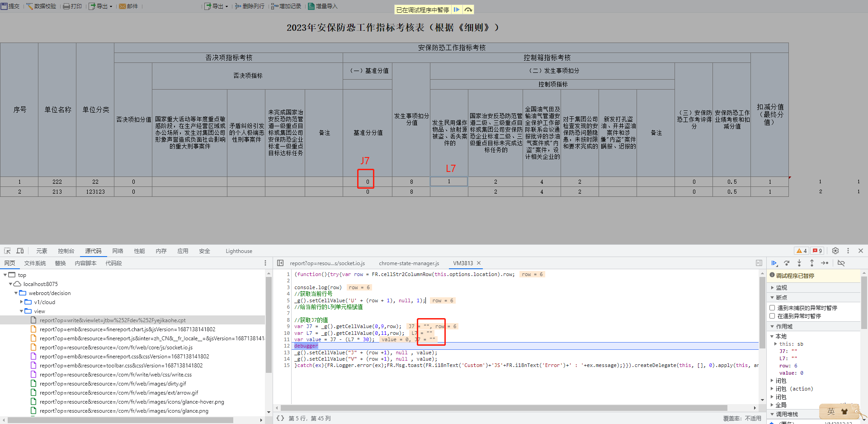The image size is (868, 424).
Task: Click the code editor horizontal scrollbar
Action: coord(504,408)
